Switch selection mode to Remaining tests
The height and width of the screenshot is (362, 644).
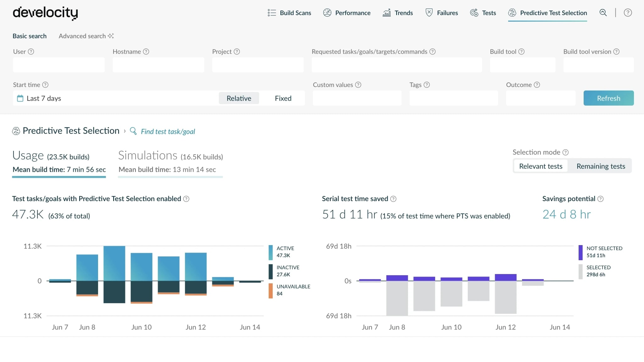(601, 166)
